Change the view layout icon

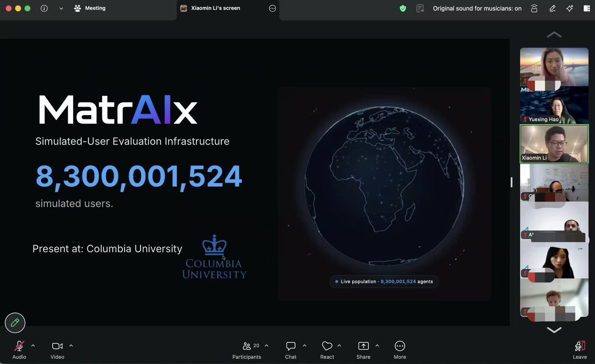[587, 9]
